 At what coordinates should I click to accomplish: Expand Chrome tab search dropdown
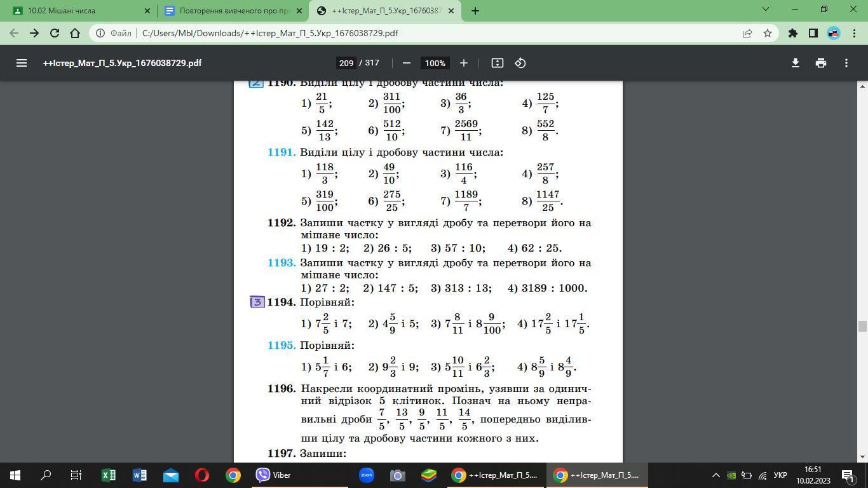(766, 9)
